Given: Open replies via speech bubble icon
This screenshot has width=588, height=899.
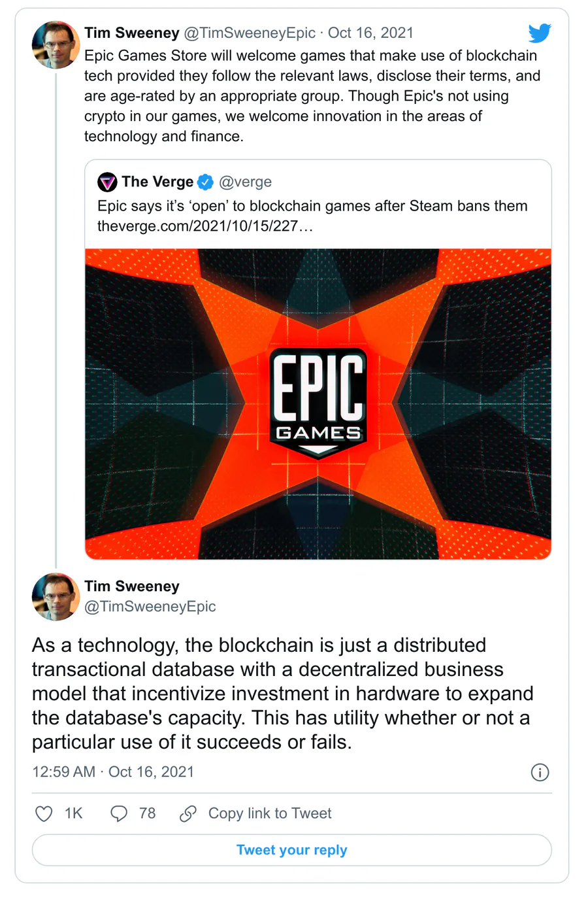Looking at the screenshot, I should (119, 813).
